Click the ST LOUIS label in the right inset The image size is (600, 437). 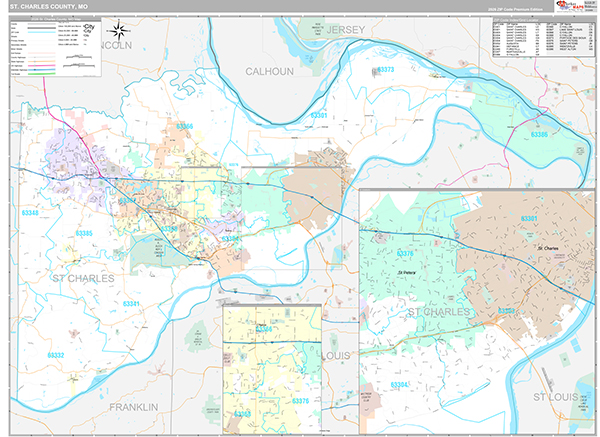coord(556,397)
